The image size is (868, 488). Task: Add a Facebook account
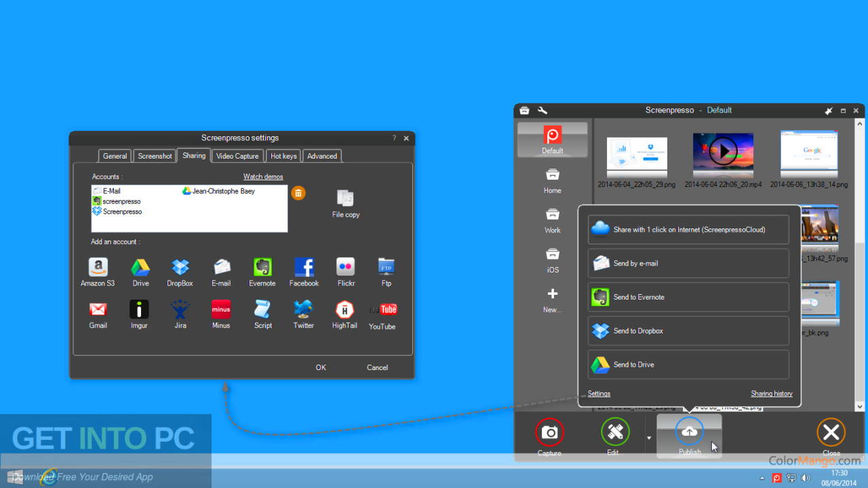[x=304, y=272]
